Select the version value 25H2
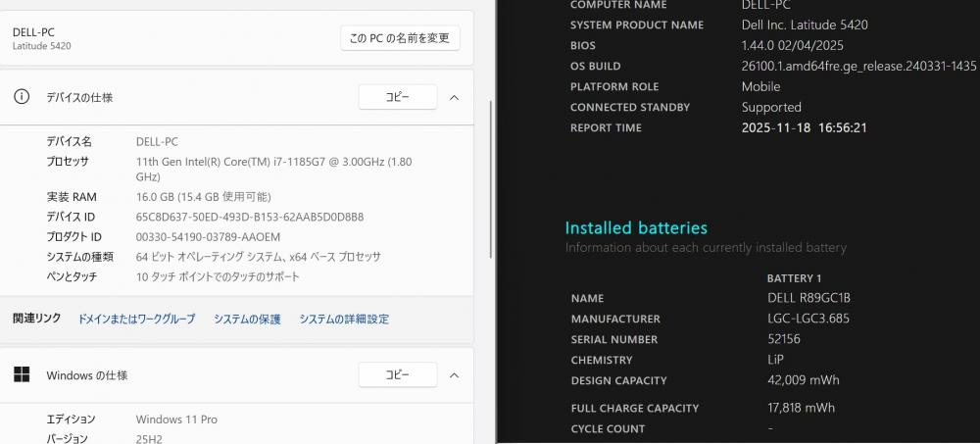The image size is (980, 444). [x=149, y=439]
